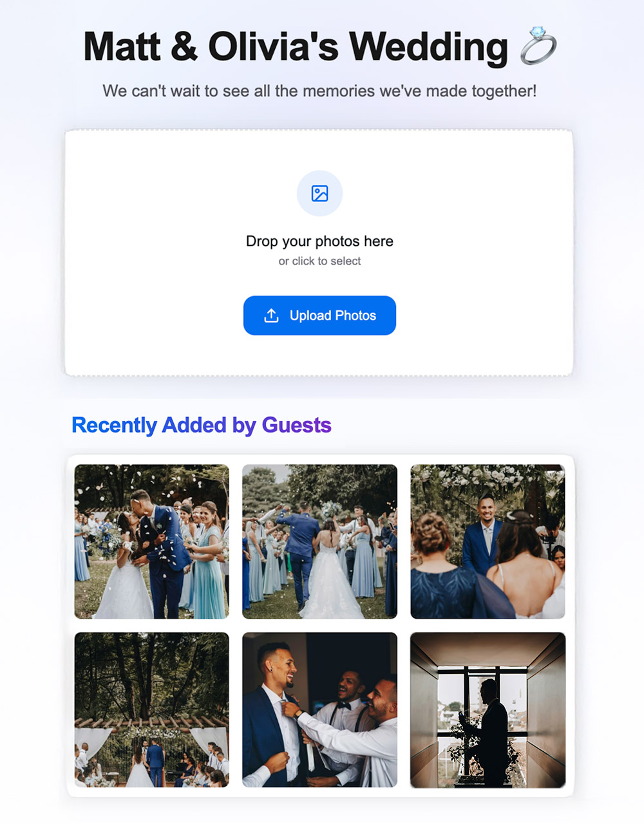Open the groom silhouette by window photo
The width and height of the screenshot is (644, 824).
488,709
